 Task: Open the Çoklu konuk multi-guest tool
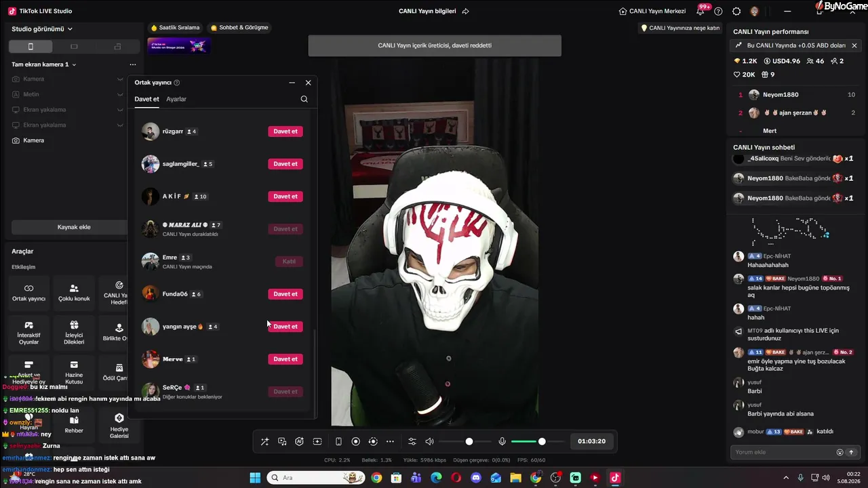tap(74, 292)
